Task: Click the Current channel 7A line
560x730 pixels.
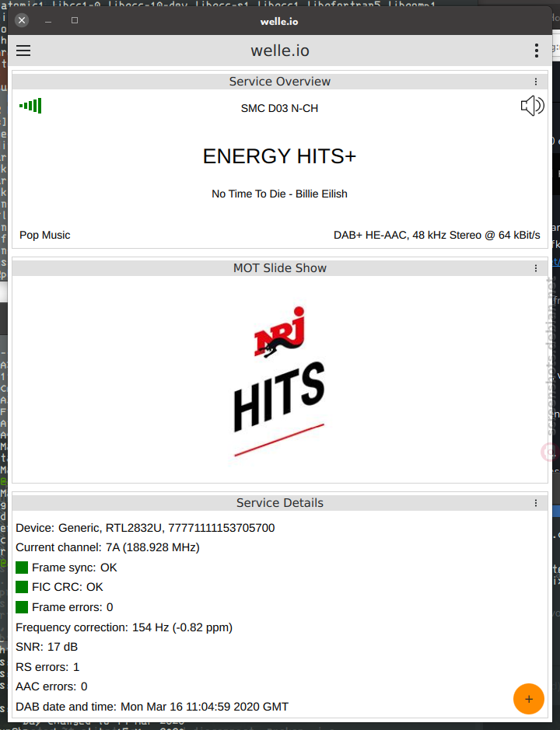Action: point(107,547)
